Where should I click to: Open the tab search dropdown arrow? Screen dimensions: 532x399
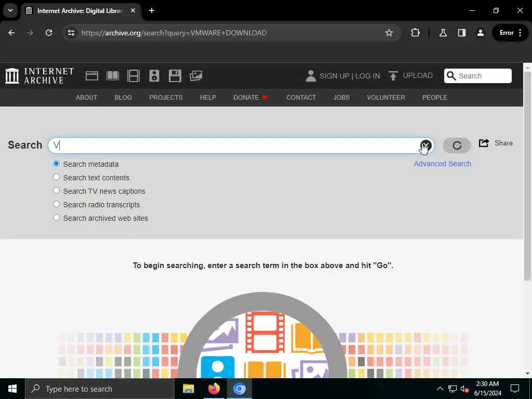(10, 10)
